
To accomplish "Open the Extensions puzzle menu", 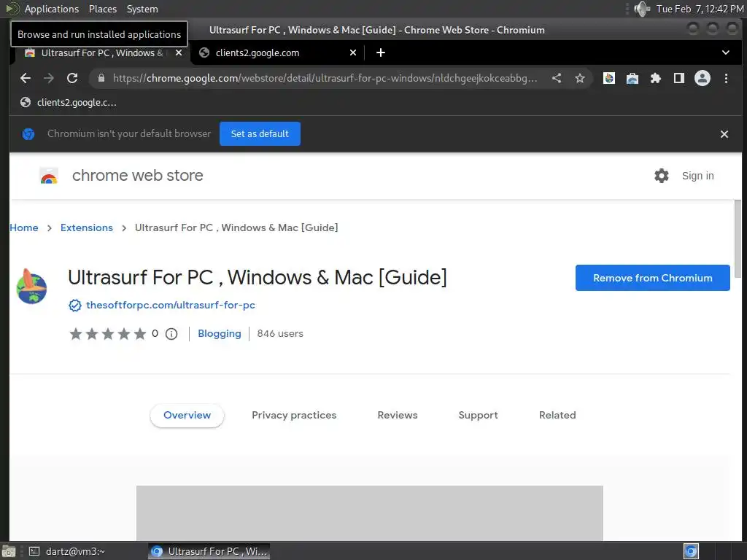I will (656, 78).
